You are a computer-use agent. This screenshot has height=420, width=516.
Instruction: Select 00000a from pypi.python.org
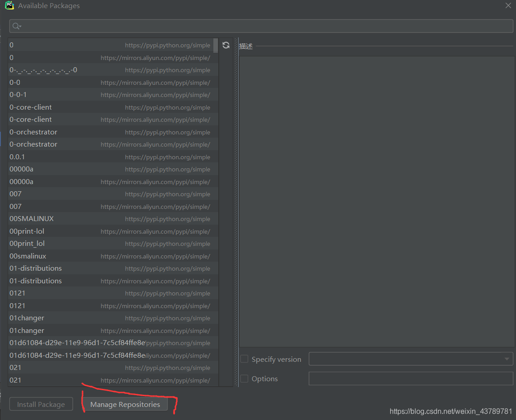click(x=113, y=169)
